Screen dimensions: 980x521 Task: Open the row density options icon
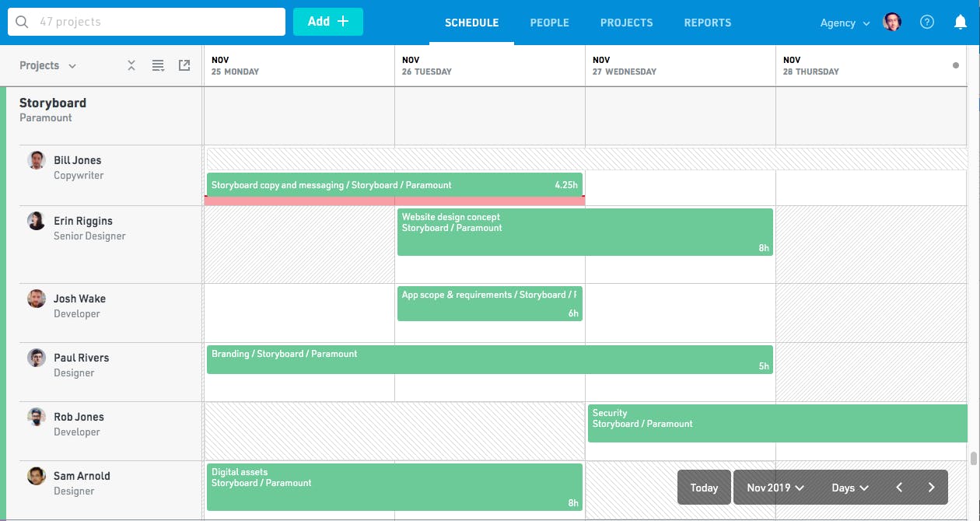pyautogui.click(x=158, y=65)
